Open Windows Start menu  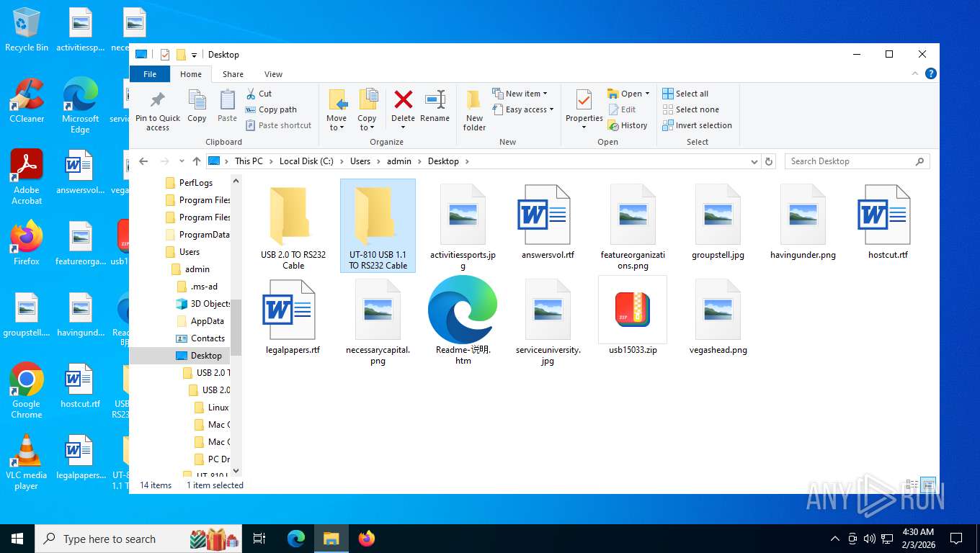pyautogui.click(x=17, y=539)
